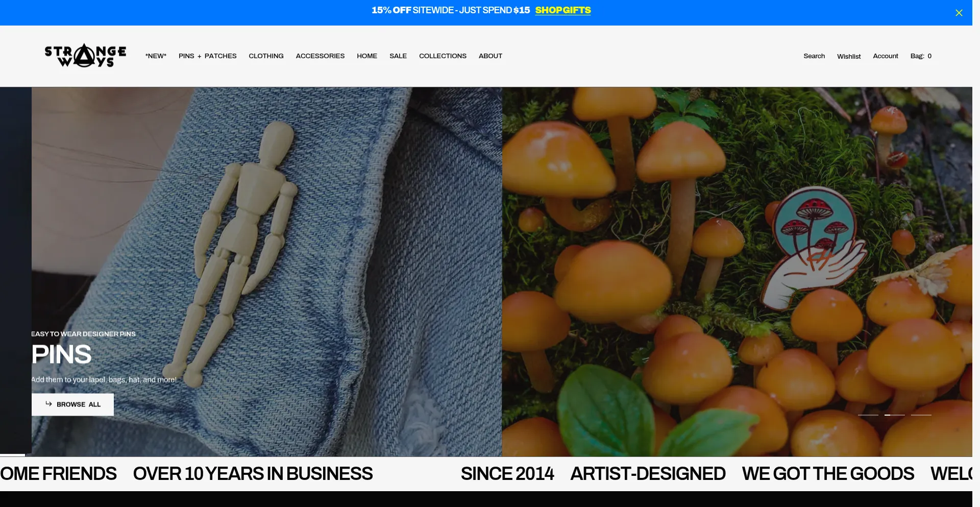Click the Browse All button

pos(72,404)
